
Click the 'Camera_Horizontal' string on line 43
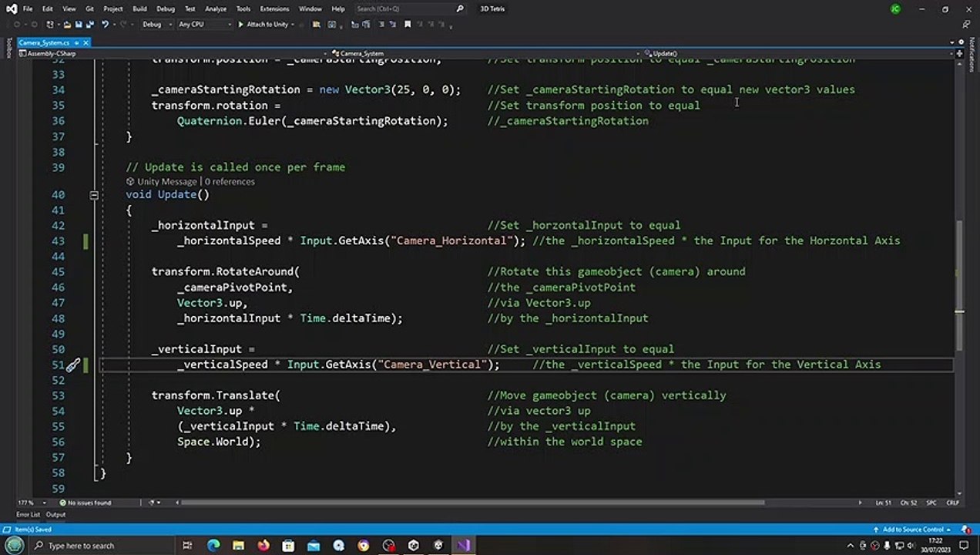pyautogui.click(x=451, y=241)
